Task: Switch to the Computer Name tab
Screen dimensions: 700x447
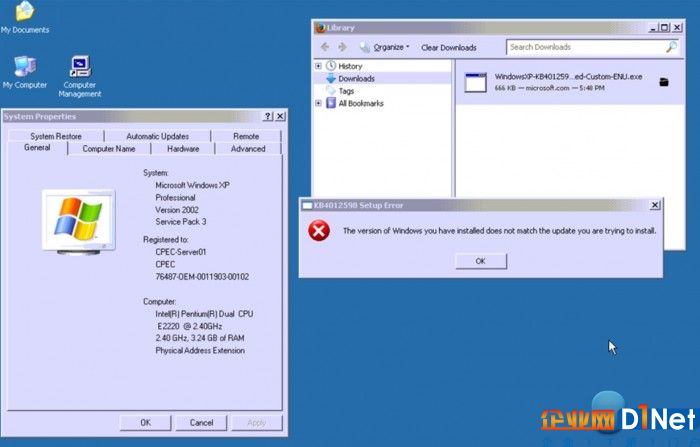Action: tap(109, 149)
